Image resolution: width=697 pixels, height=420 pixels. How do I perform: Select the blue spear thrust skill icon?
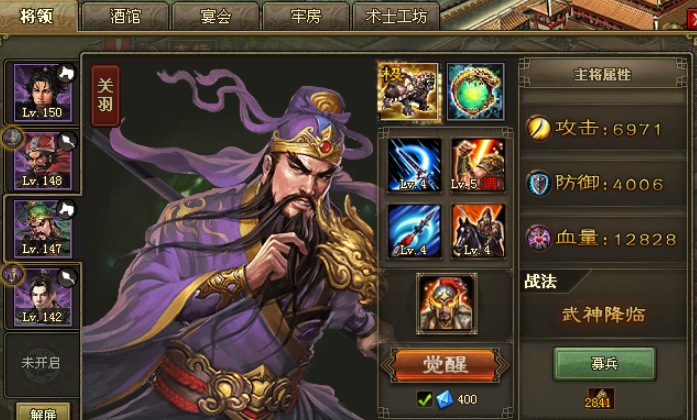tap(414, 231)
